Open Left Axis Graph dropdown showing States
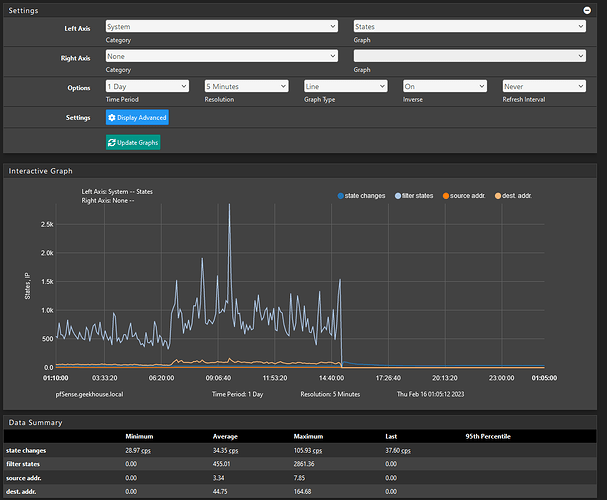The image size is (607, 500). pyautogui.click(x=469, y=27)
